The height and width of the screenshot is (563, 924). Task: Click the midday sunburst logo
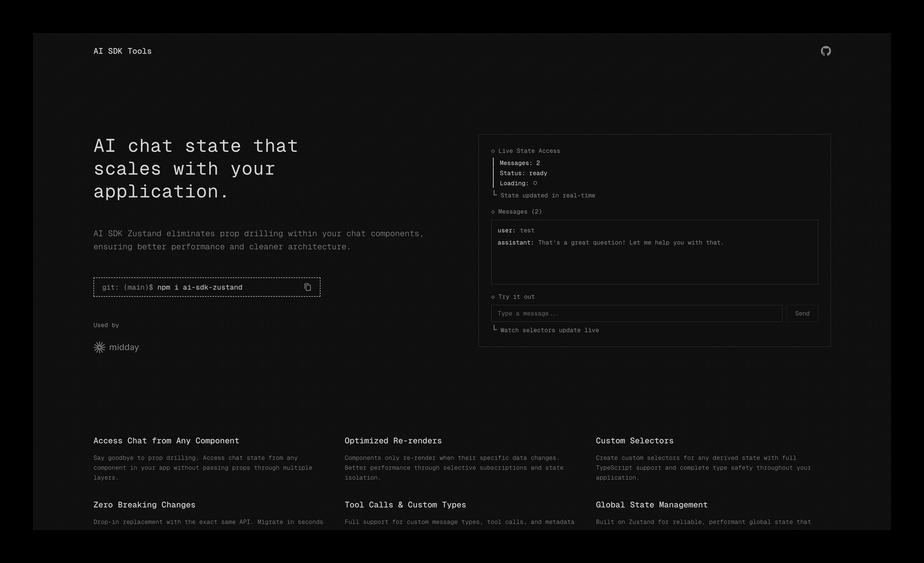coord(99,347)
